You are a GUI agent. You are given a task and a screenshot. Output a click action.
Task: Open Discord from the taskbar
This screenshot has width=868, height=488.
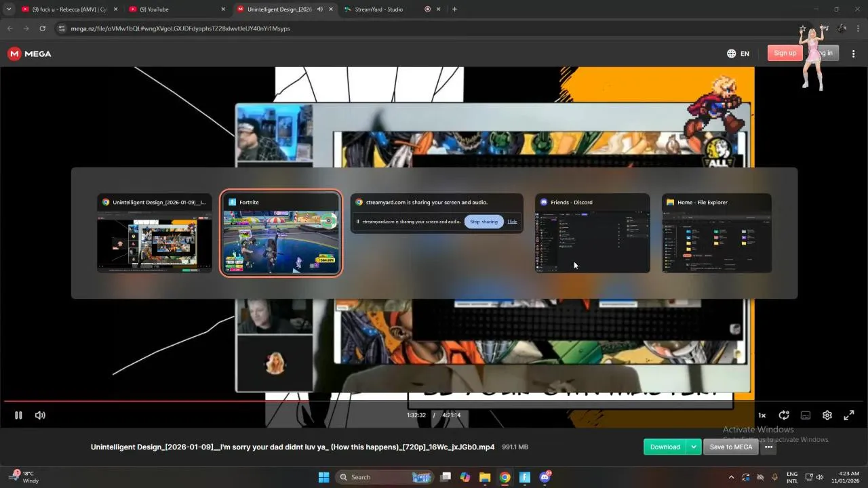click(545, 477)
